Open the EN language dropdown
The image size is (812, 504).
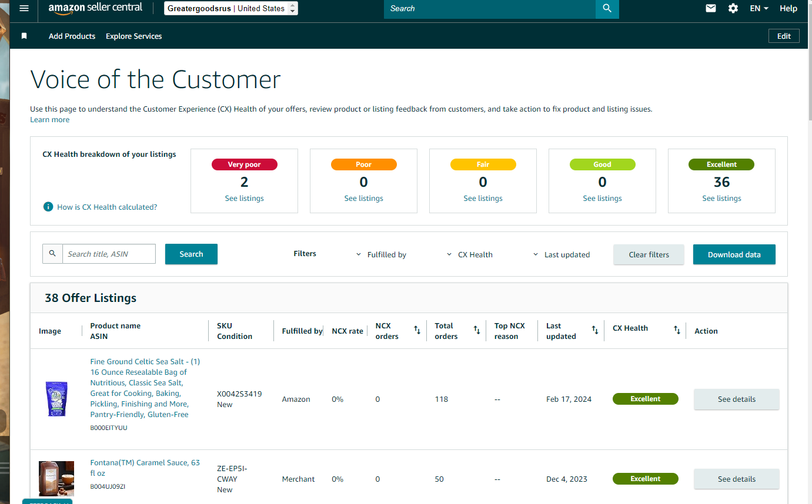coord(759,8)
